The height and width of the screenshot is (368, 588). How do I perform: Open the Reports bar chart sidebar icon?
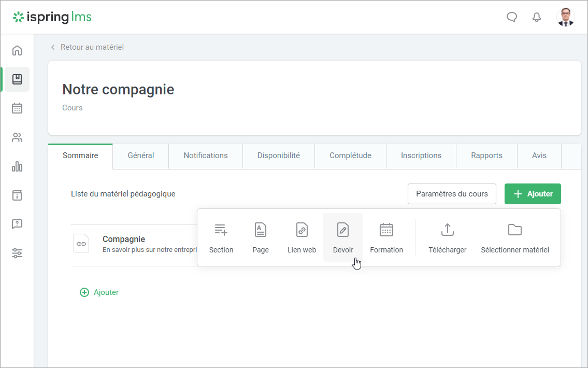tap(17, 166)
